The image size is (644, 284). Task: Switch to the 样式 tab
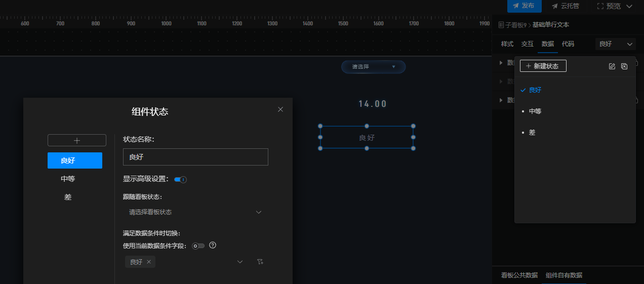507,44
